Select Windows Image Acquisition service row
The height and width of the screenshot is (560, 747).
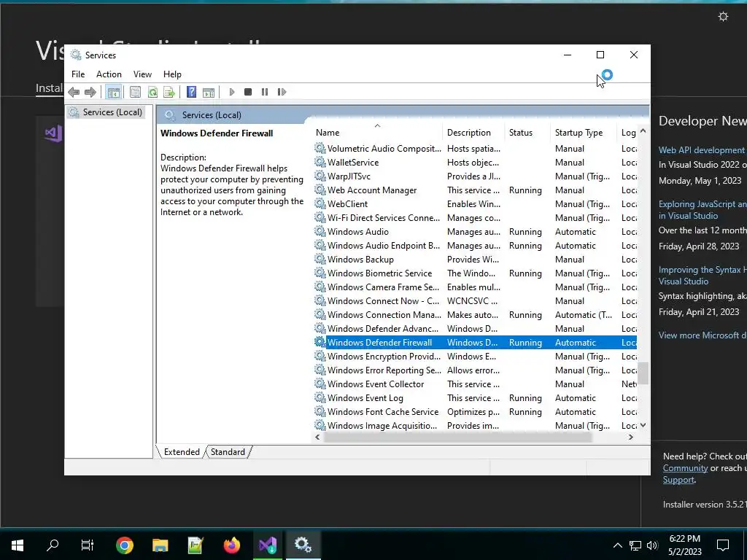pos(475,425)
